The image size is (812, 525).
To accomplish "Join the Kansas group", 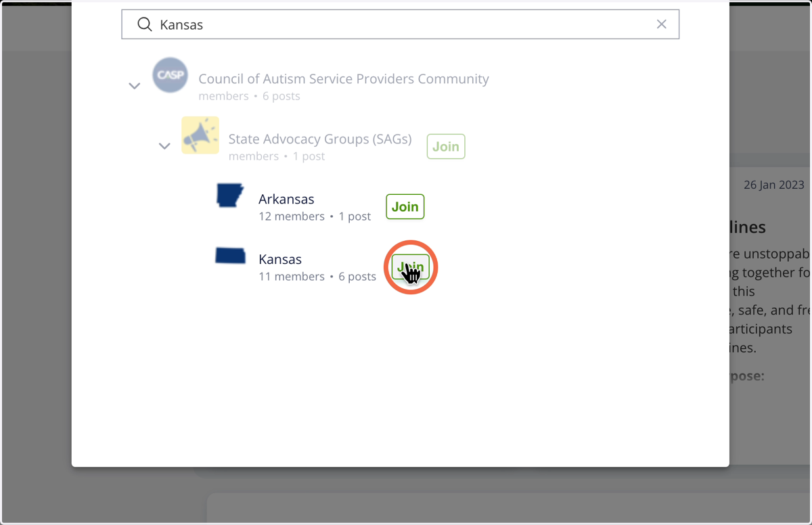I will point(411,267).
